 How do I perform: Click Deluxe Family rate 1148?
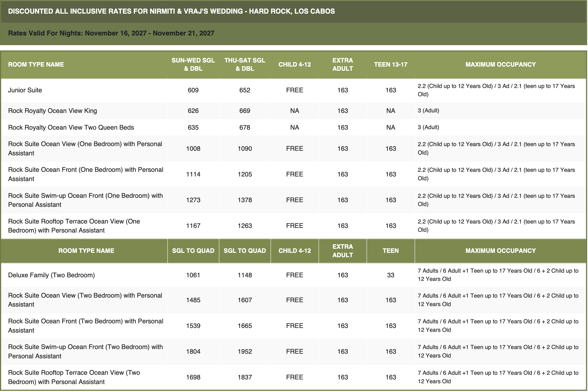click(x=245, y=275)
